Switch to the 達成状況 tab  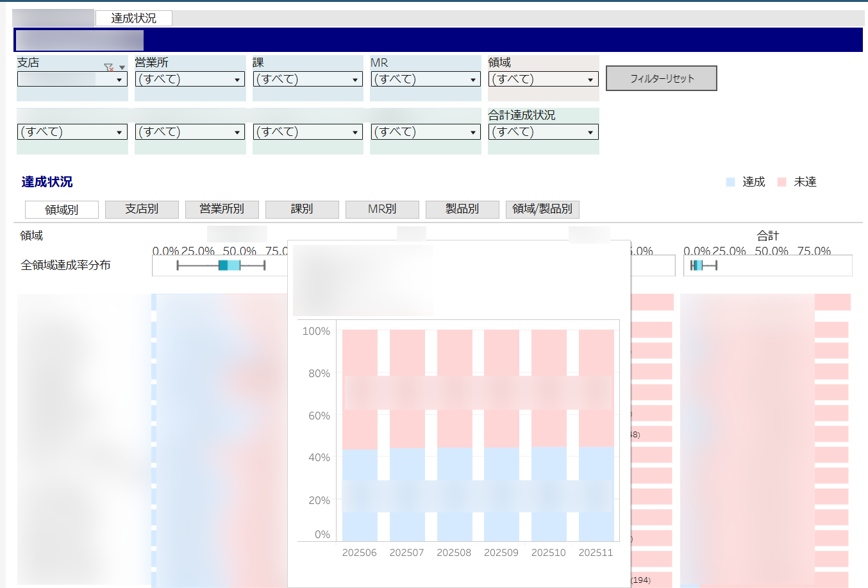[x=133, y=18]
